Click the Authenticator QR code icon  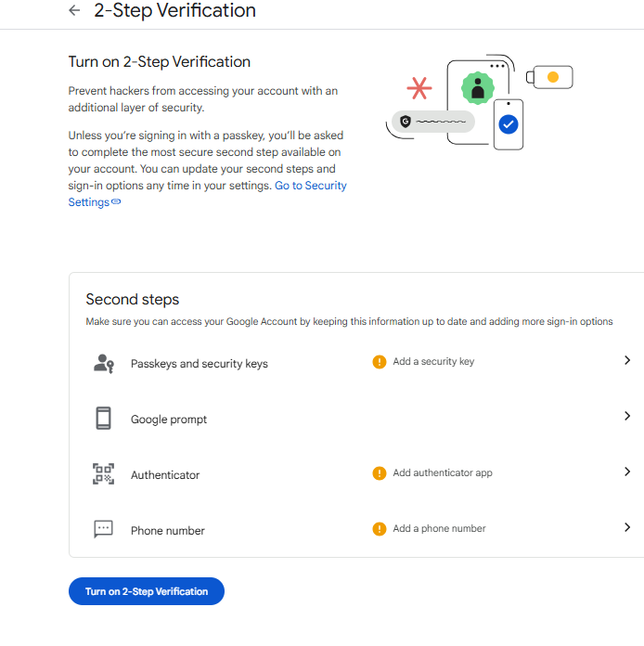click(103, 473)
